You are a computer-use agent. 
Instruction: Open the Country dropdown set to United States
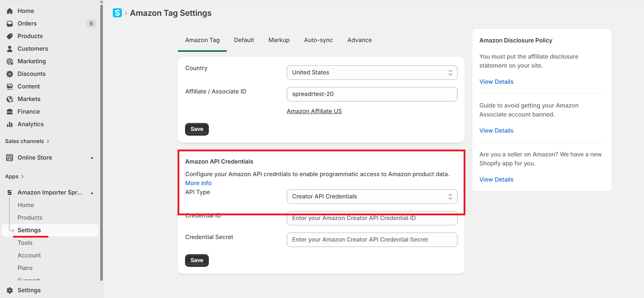[x=372, y=73]
